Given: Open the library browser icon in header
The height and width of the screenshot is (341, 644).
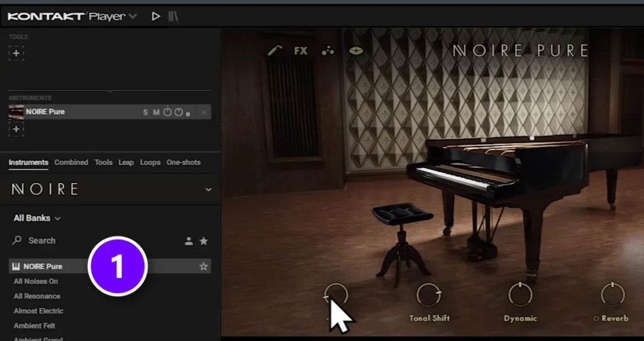Looking at the screenshot, I should click(x=173, y=16).
